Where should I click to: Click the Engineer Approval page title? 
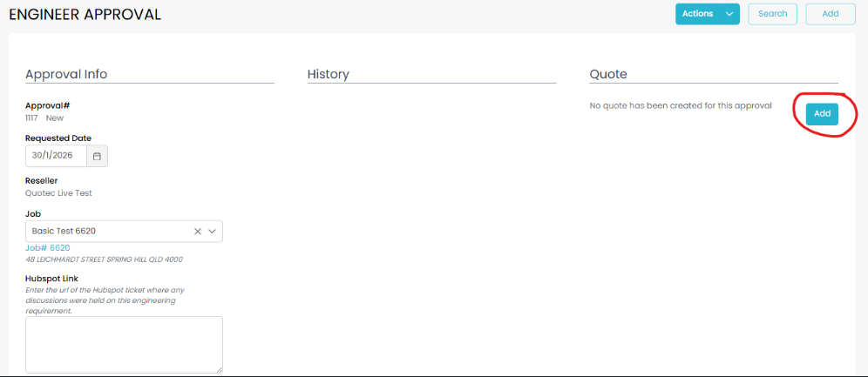point(85,15)
